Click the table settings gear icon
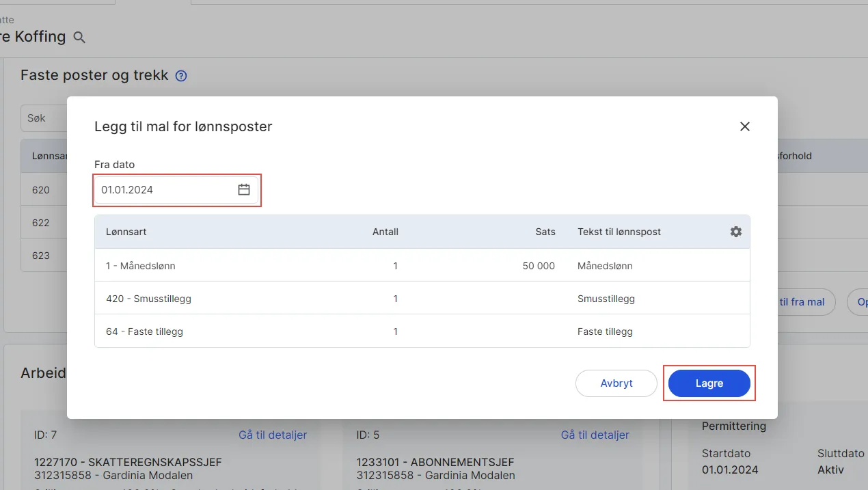 [x=735, y=232]
